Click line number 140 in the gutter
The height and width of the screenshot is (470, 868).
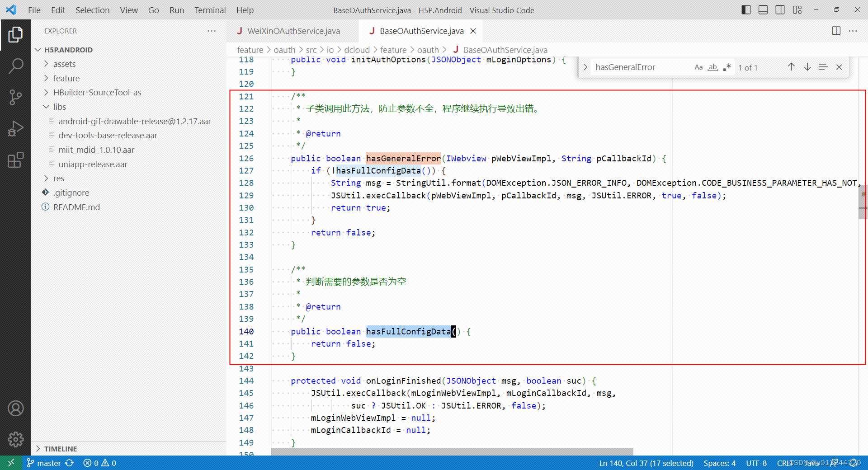point(246,331)
